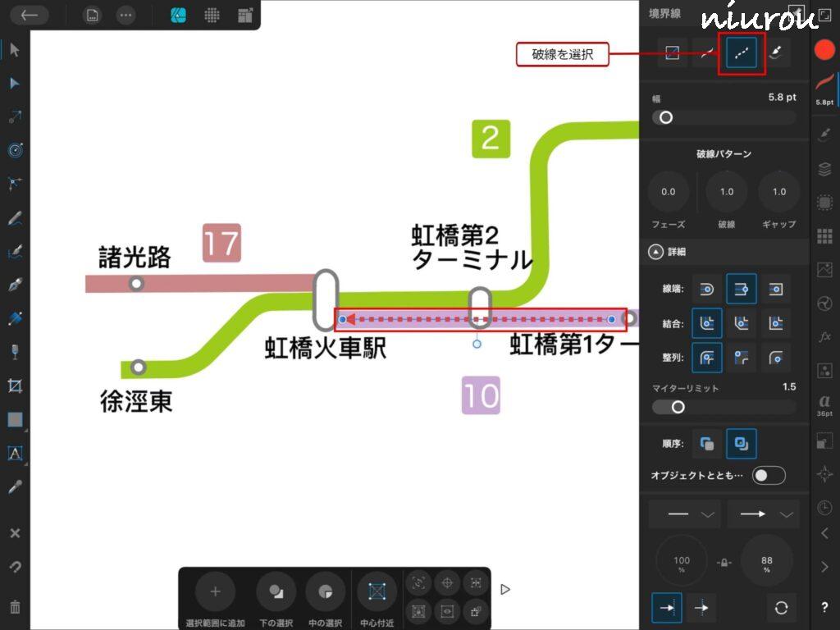This screenshot has height=630, width=840.
Task: Toggle the arrowhead size link lock
Action: click(x=724, y=562)
